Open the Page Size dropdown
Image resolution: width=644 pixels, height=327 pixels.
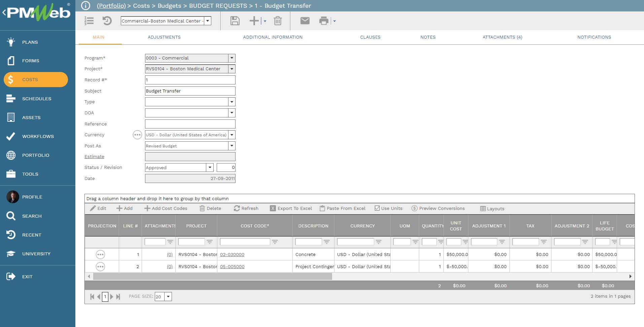click(168, 296)
